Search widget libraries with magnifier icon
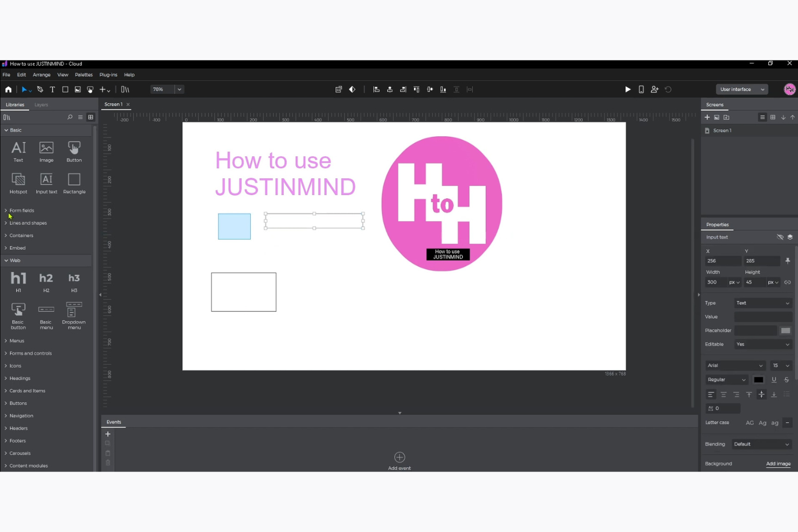The width and height of the screenshot is (798, 532). pos(70,118)
